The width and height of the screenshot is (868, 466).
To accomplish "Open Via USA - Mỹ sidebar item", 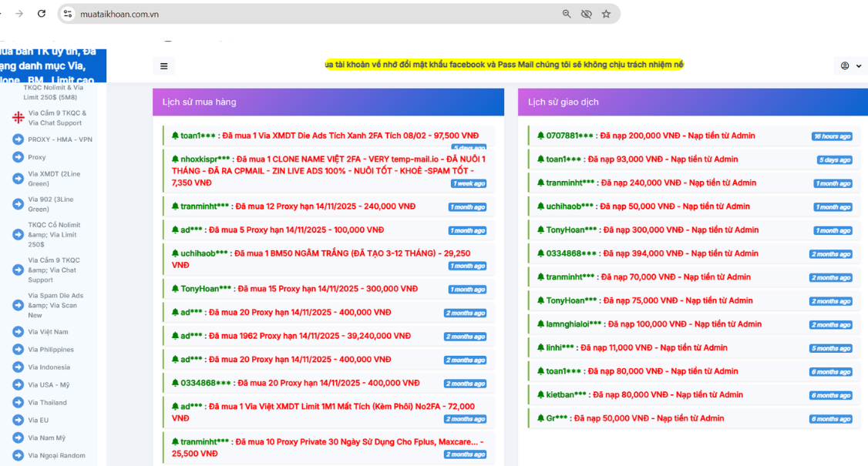I will point(49,385).
